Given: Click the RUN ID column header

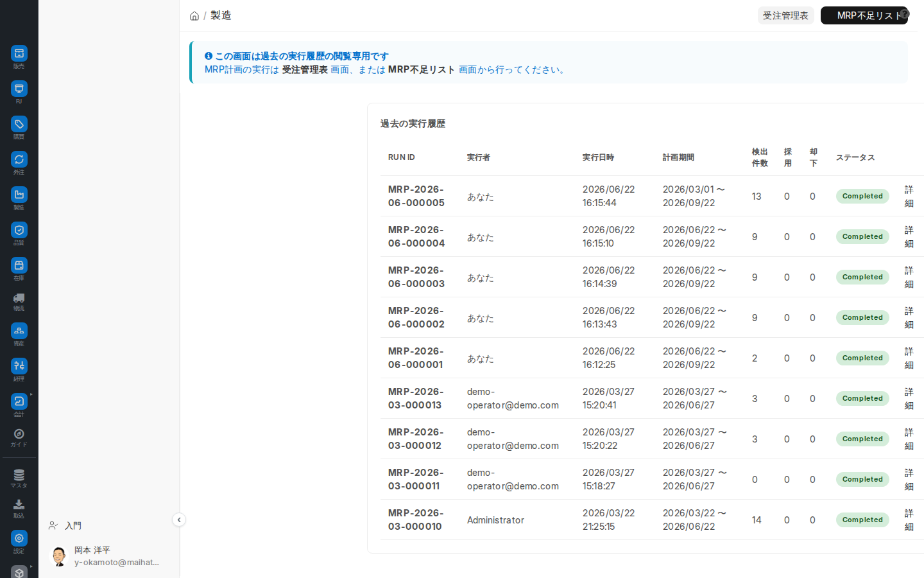Looking at the screenshot, I should (x=402, y=157).
